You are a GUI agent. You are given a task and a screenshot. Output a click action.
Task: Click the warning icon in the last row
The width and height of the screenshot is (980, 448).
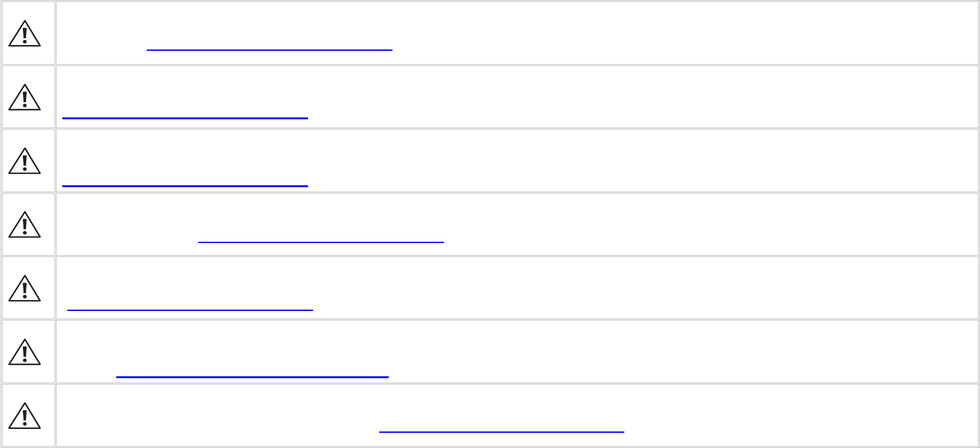[x=25, y=416]
